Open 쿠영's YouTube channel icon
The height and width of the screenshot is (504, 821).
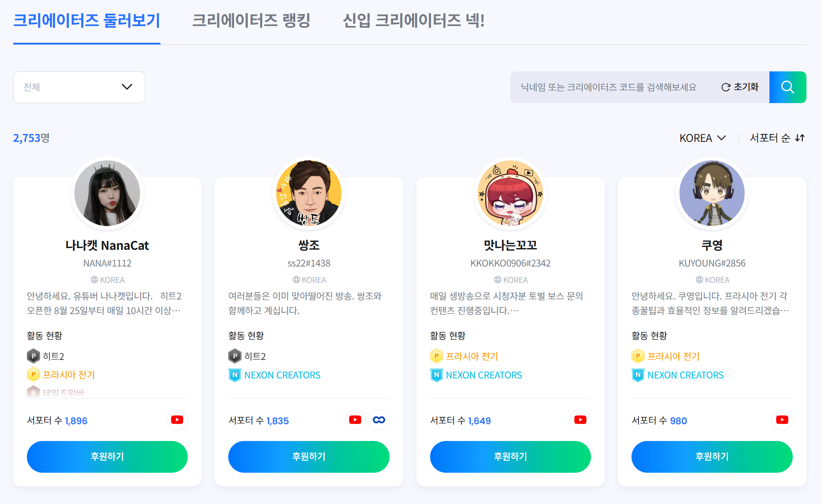(x=782, y=420)
